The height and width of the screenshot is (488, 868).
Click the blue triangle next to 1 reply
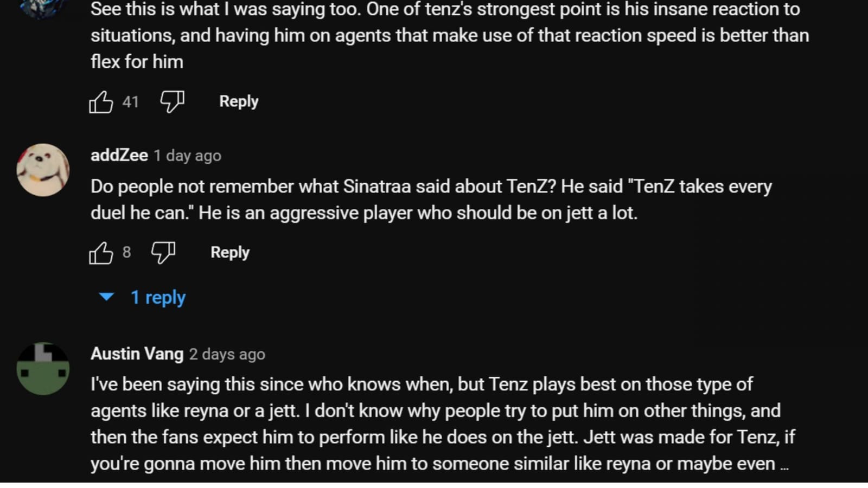pyautogui.click(x=106, y=297)
